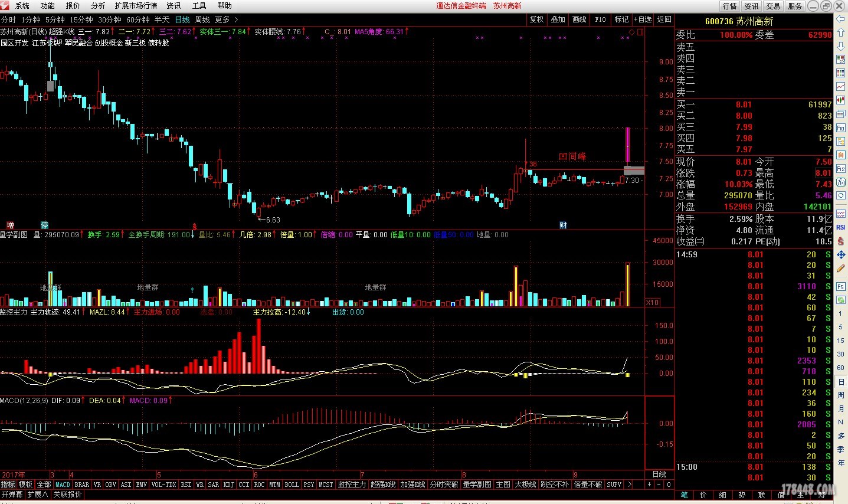Open the 报价 menu

[x=73, y=6]
